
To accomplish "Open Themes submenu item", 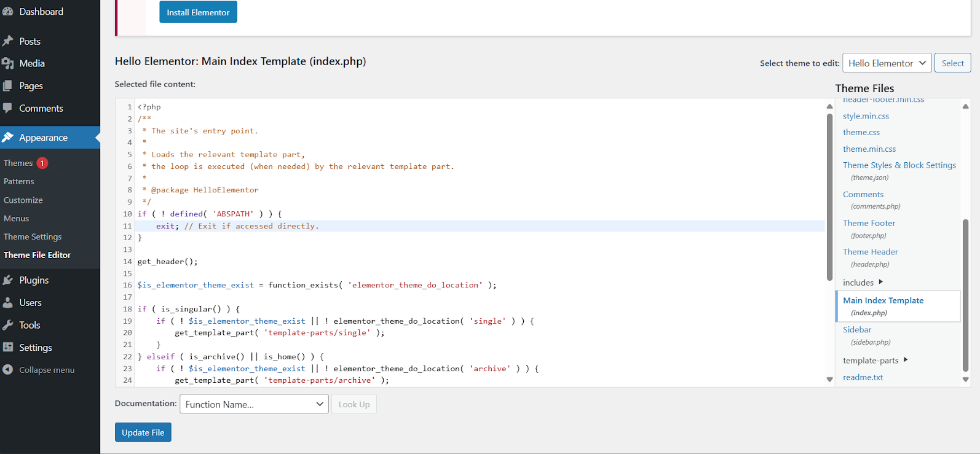I will coord(18,163).
